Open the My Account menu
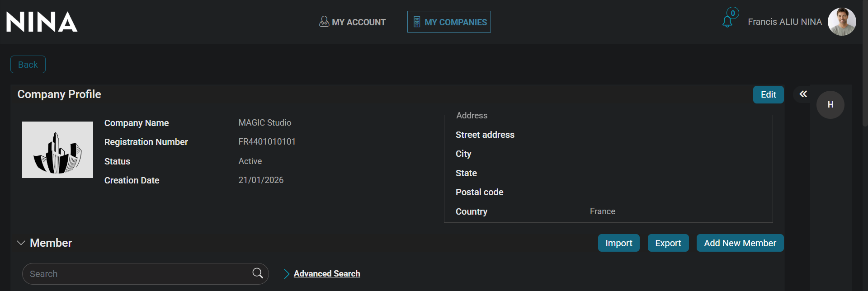 353,22
